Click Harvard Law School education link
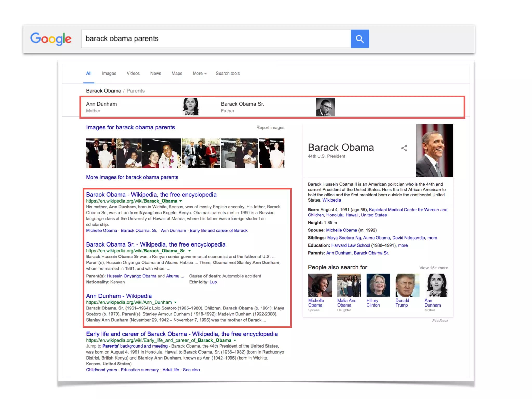This screenshot has width=532, height=399. point(350,245)
